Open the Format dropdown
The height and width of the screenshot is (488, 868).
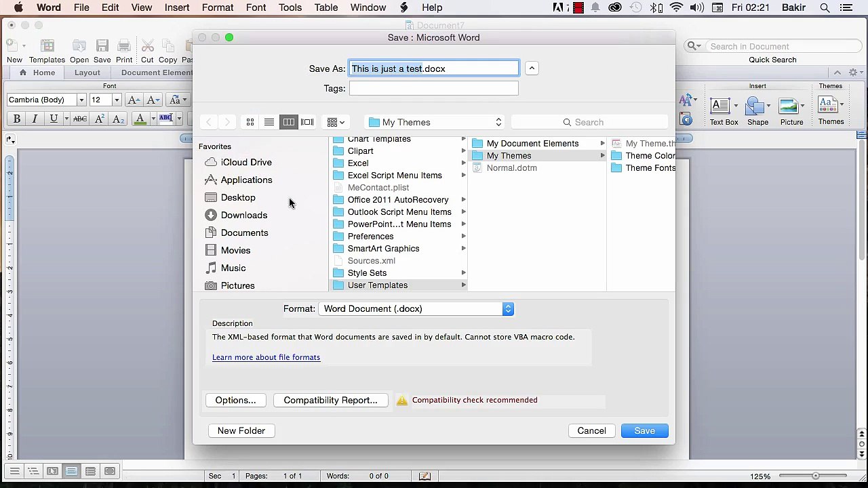[x=416, y=308]
